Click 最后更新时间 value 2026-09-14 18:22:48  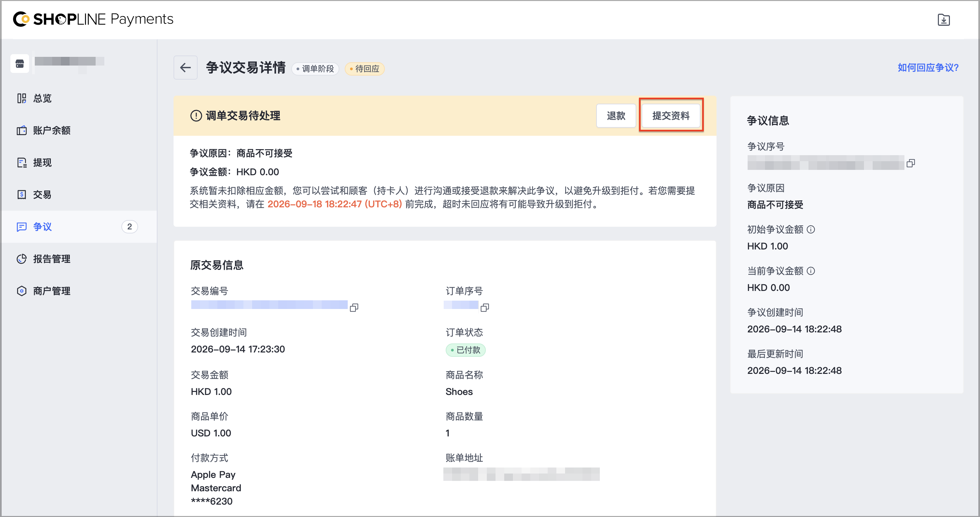pos(794,371)
